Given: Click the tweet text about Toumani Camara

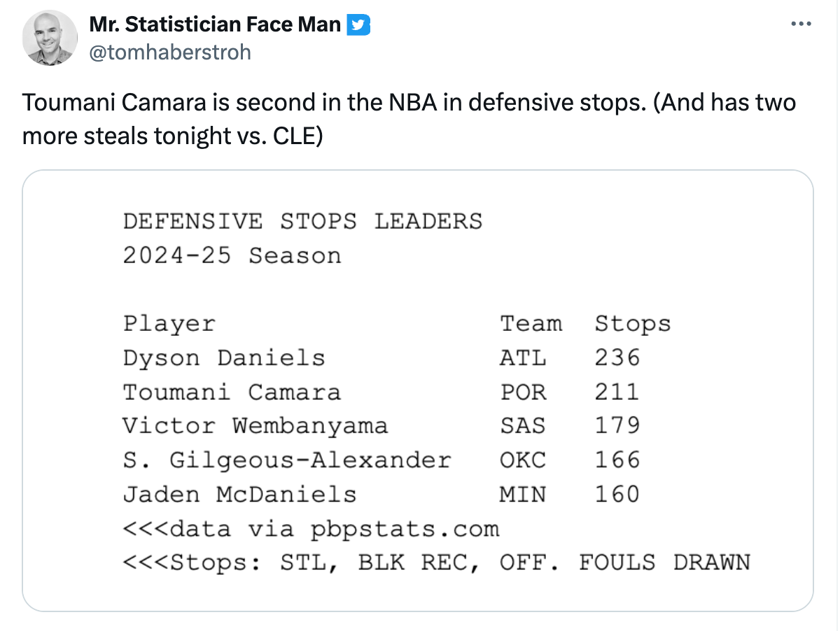Looking at the screenshot, I should (409, 118).
